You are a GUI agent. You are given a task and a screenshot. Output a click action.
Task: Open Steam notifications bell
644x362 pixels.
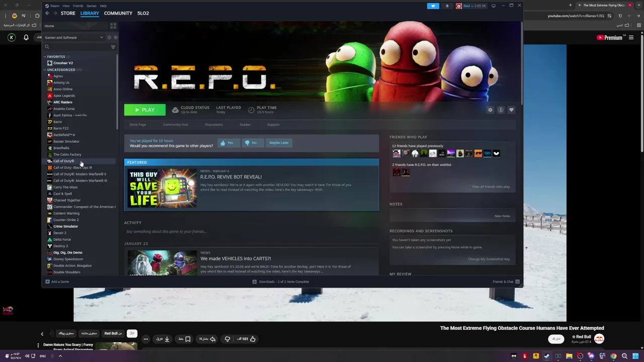click(447, 6)
